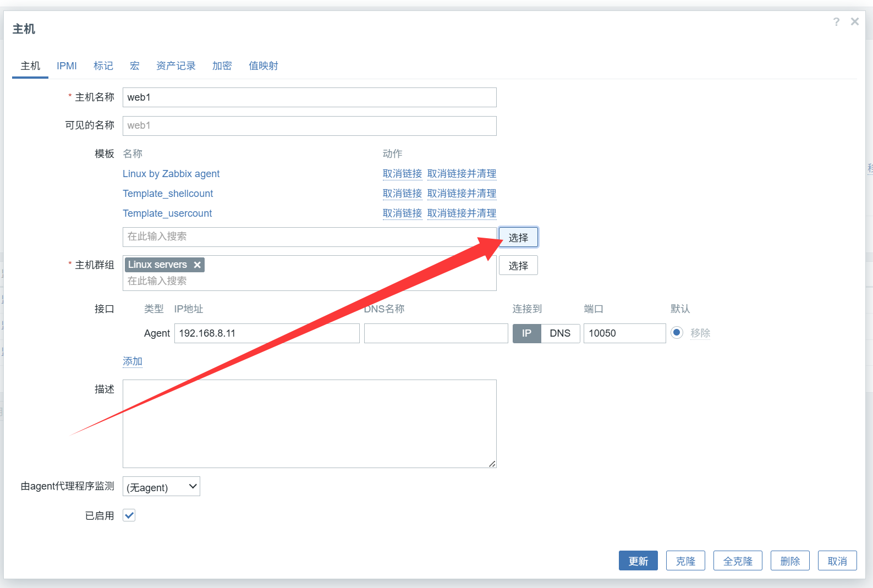Image resolution: width=873 pixels, height=588 pixels.
Task: Click inside the 描述 text area
Action: 310,424
